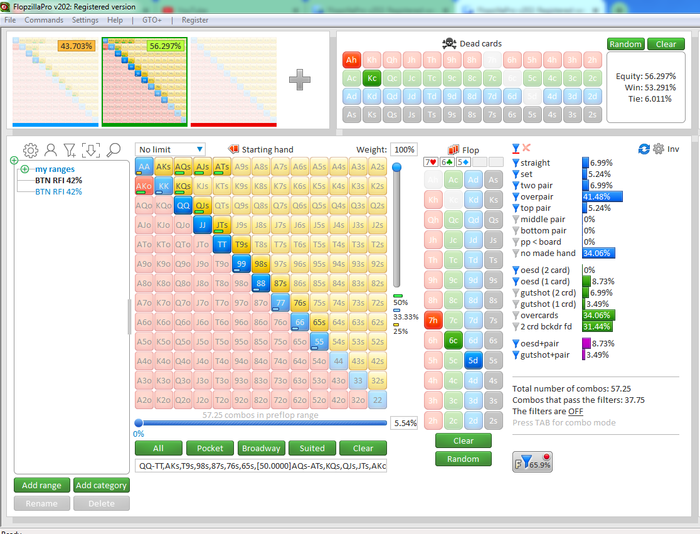The height and width of the screenshot is (534, 700).
Task: Select the 33.33% weight preset
Action: [405, 314]
